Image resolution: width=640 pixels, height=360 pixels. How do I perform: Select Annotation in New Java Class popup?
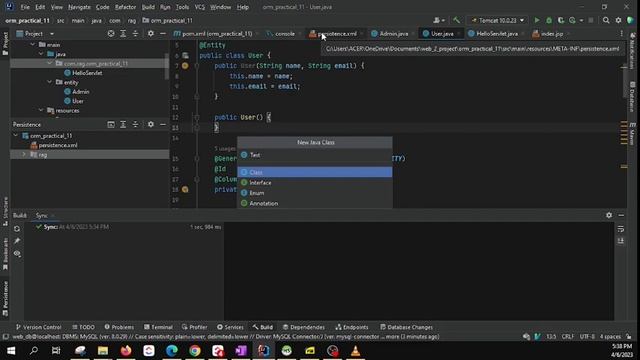[x=315, y=203]
